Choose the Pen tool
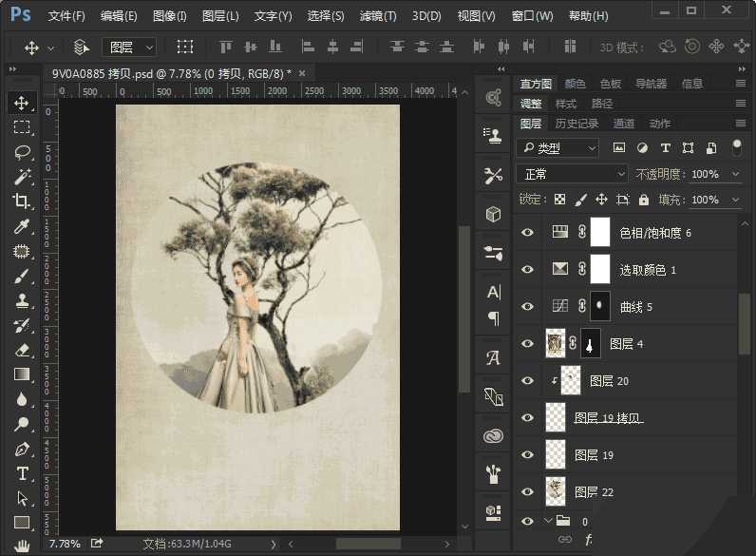 21,449
